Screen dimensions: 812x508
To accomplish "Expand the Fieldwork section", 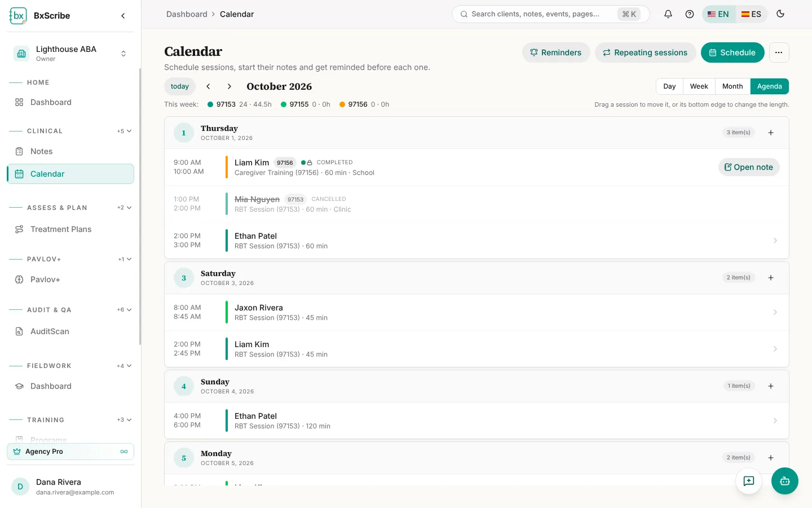I will point(125,366).
